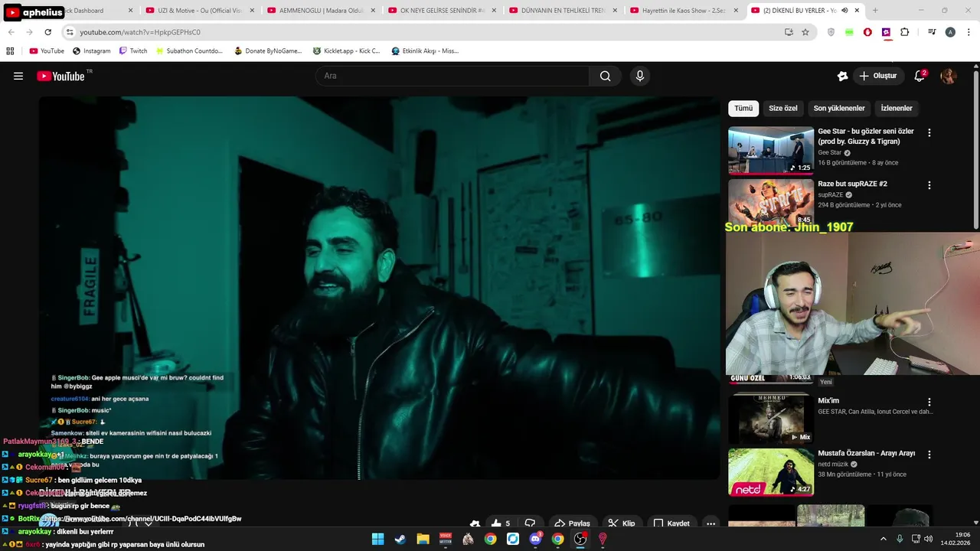Select the Size özel filter chip
The width and height of the screenshot is (980, 551).
(783, 109)
